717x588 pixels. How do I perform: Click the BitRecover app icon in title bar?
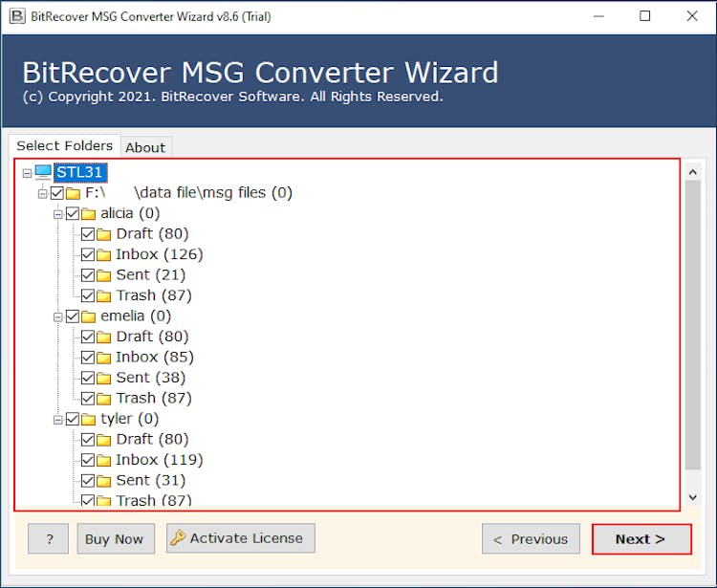(x=16, y=16)
